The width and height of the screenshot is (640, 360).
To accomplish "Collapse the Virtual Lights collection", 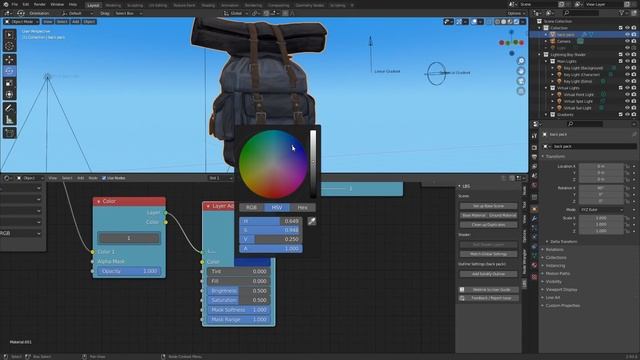I will point(546,88).
